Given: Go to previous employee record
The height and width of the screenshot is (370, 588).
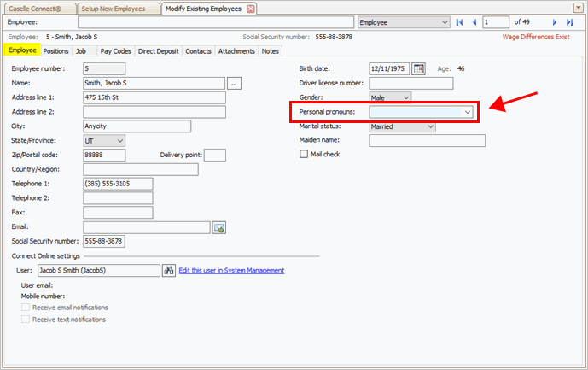Looking at the screenshot, I should click(x=474, y=22).
